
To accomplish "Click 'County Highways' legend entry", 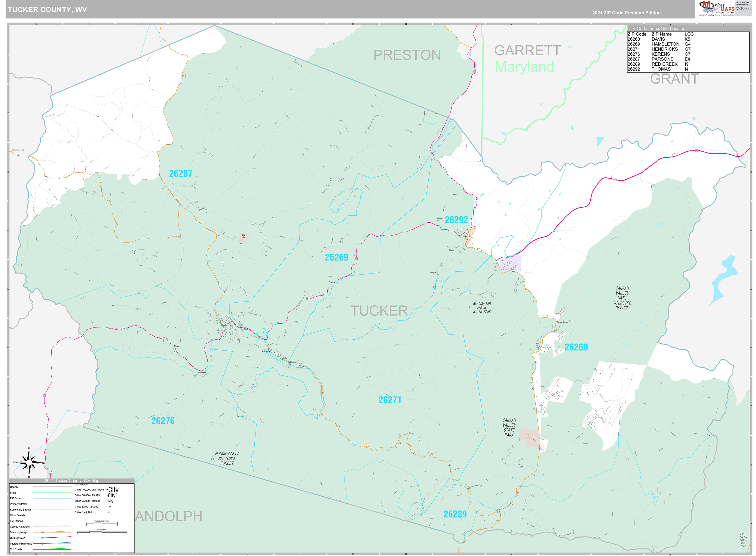I will [19, 527].
